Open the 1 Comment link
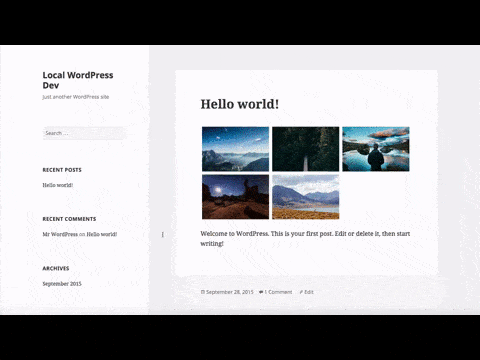This screenshot has height=360, width=480. tap(278, 292)
